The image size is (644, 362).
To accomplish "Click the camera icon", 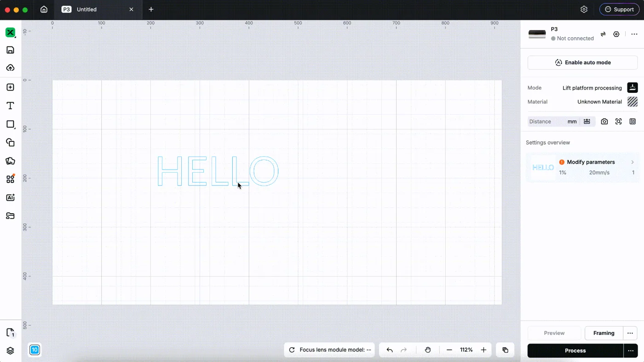I will (x=604, y=121).
